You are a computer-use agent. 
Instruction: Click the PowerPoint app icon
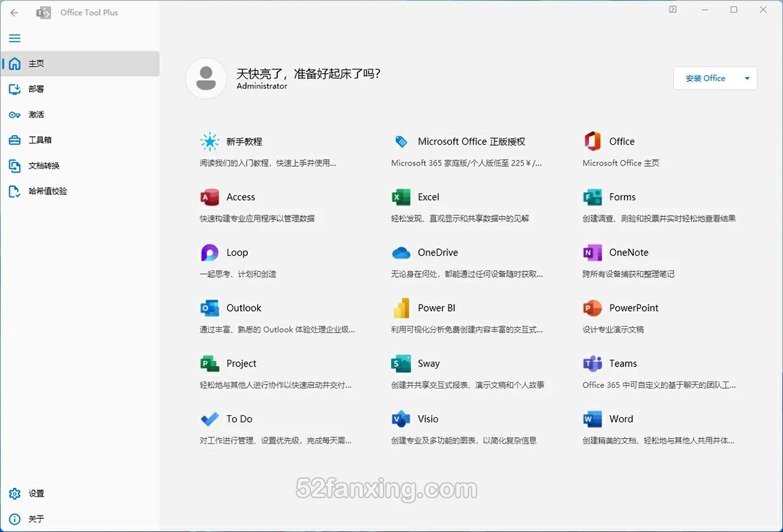[592, 308]
